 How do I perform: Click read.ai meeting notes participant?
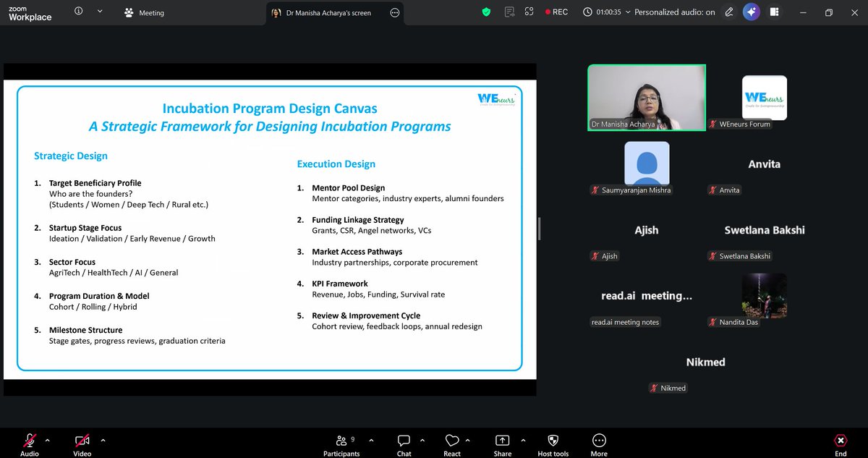(647, 296)
